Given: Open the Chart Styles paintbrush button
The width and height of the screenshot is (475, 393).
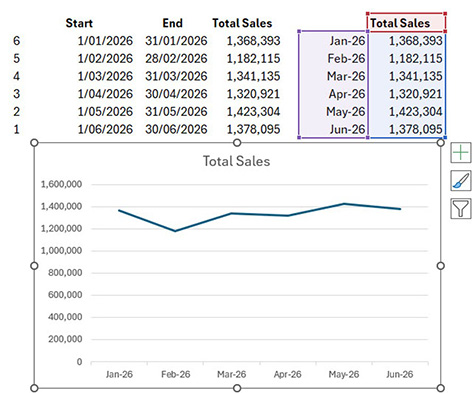Looking at the screenshot, I should (x=461, y=181).
